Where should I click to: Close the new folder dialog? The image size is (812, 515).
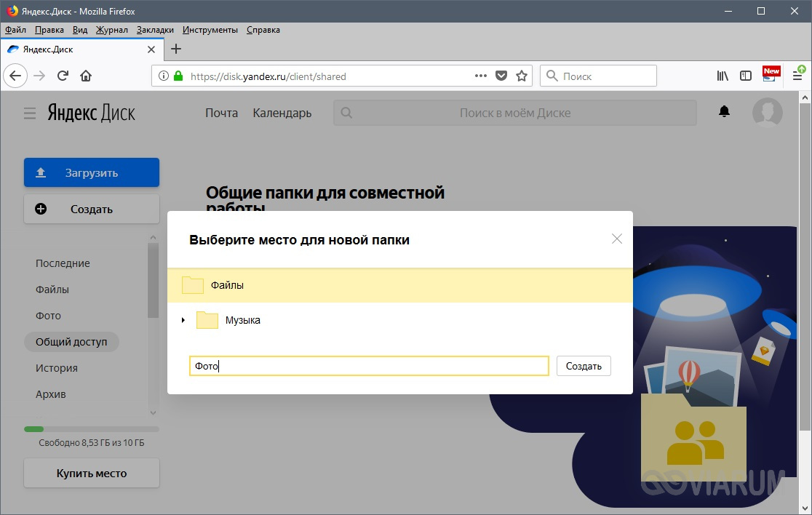(617, 239)
